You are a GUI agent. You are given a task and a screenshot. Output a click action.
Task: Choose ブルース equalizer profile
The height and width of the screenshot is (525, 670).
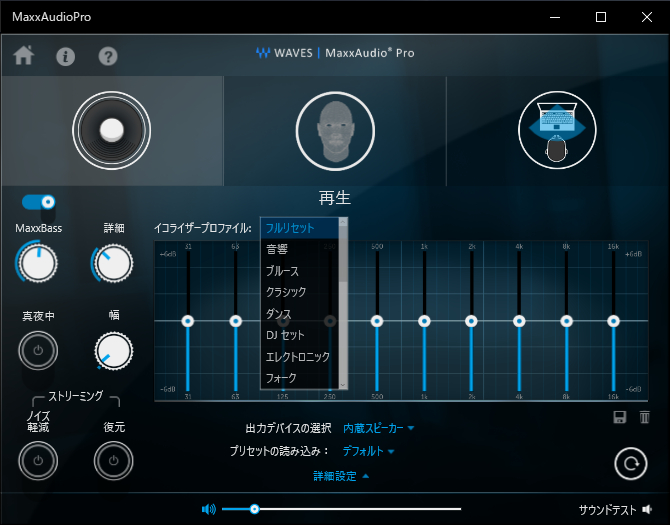[x=300, y=271]
